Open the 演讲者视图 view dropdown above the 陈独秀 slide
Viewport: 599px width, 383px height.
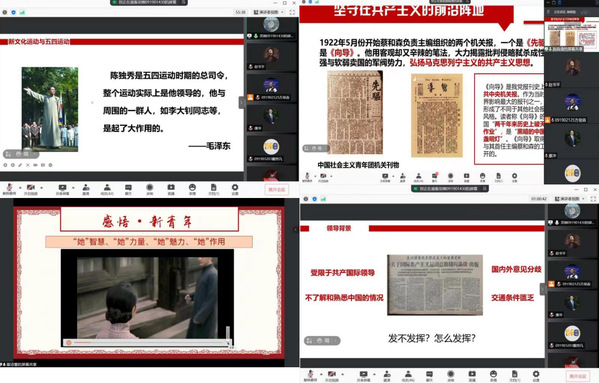pos(269,12)
